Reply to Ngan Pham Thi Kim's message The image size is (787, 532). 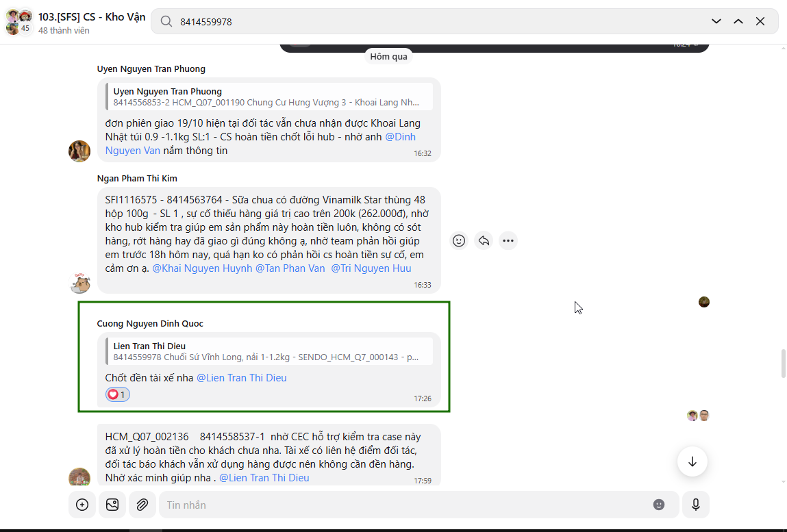pyautogui.click(x=484, y=241)
